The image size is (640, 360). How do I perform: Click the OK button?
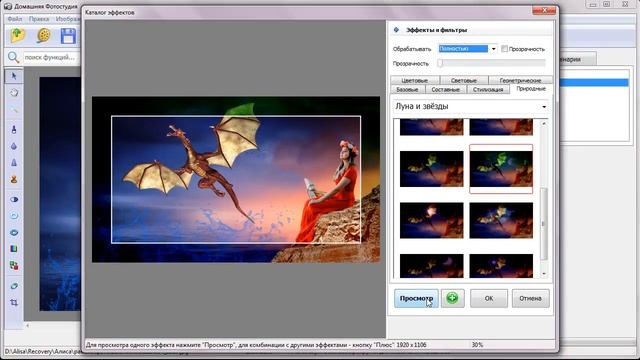pos(489,298)
